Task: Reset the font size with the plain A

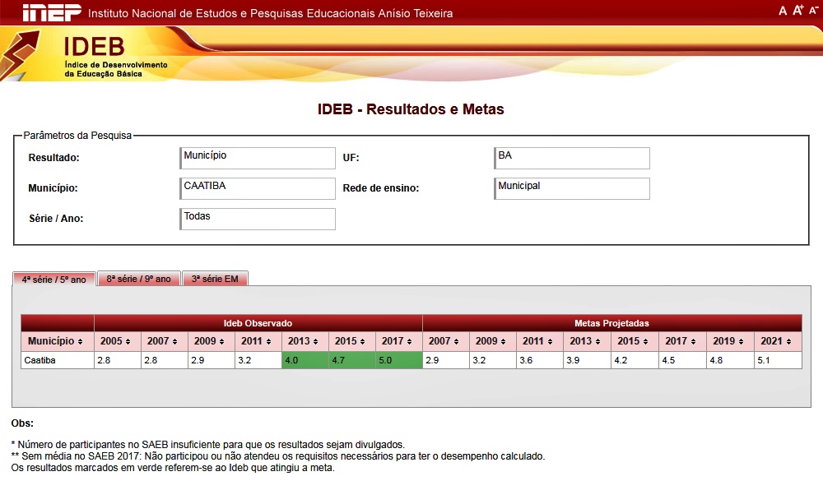Action: pos(783,11)
